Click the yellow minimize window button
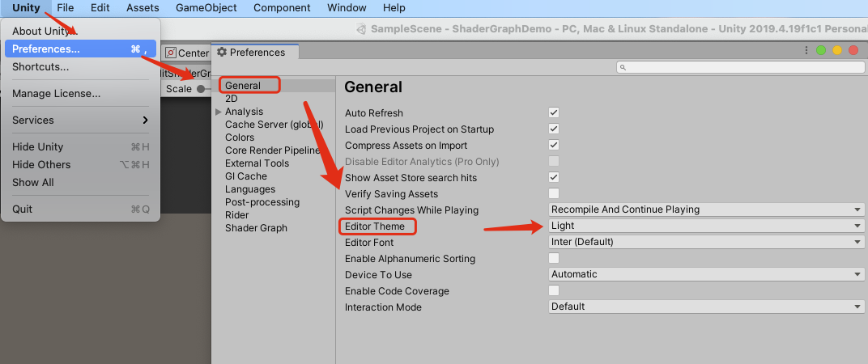 837,50
